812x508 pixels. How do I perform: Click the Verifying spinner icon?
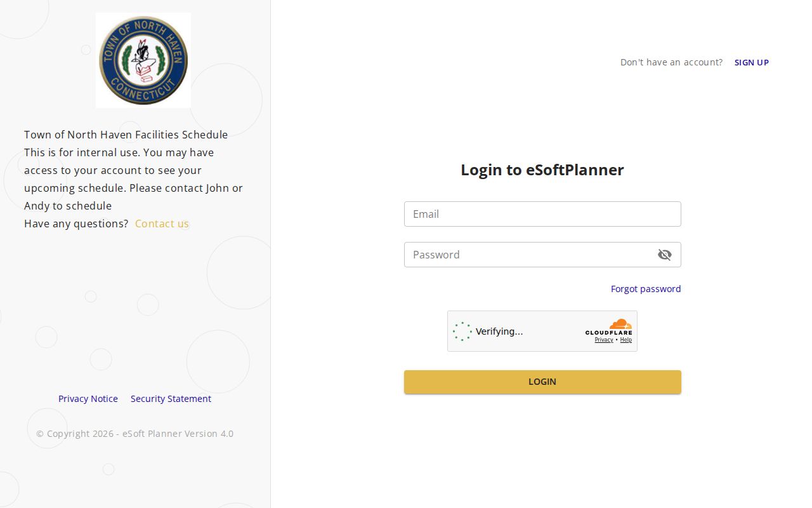(462, 331)
